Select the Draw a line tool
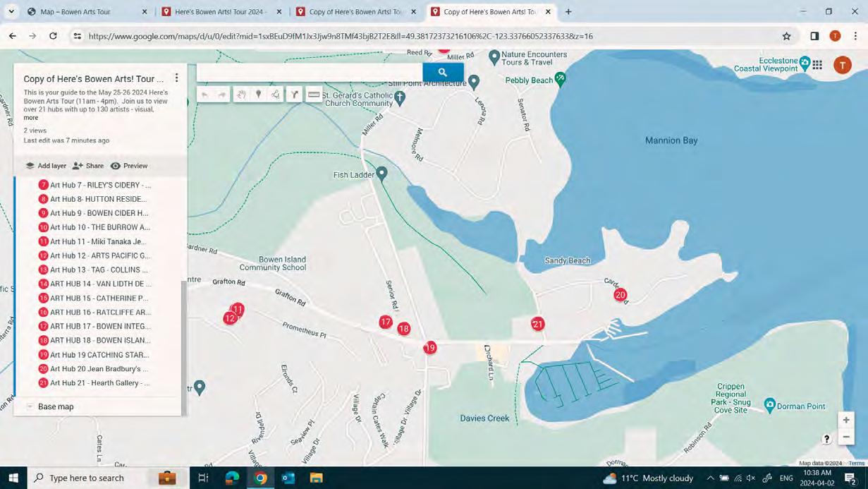868x489 pixels. (x=276, y=95)
